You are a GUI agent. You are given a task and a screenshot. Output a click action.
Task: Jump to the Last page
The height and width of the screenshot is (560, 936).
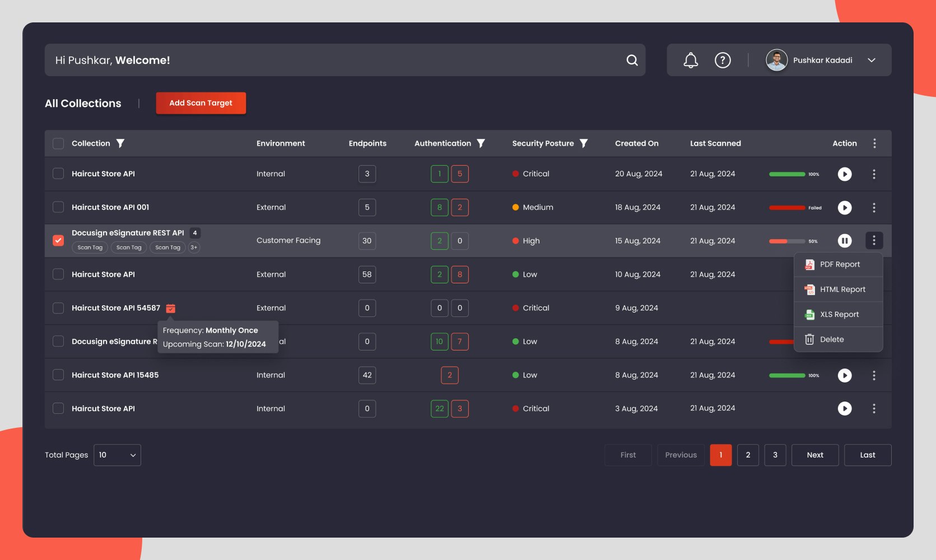[868, 455]
